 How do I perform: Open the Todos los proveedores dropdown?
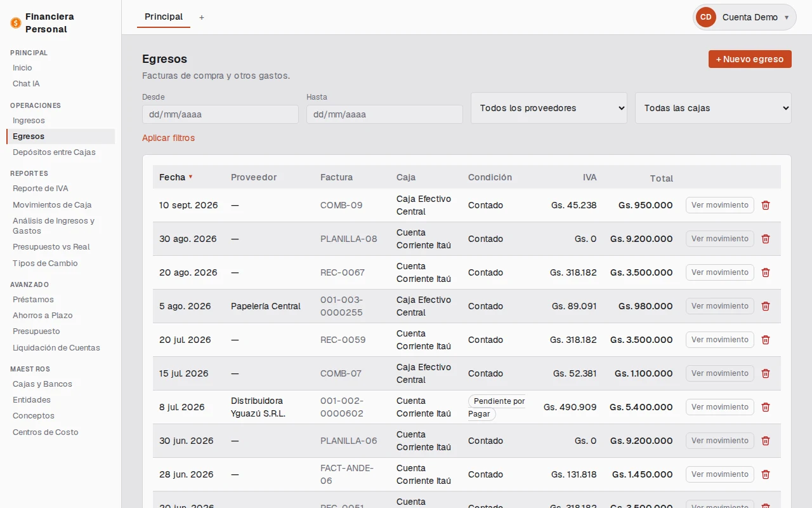[549, 108]
